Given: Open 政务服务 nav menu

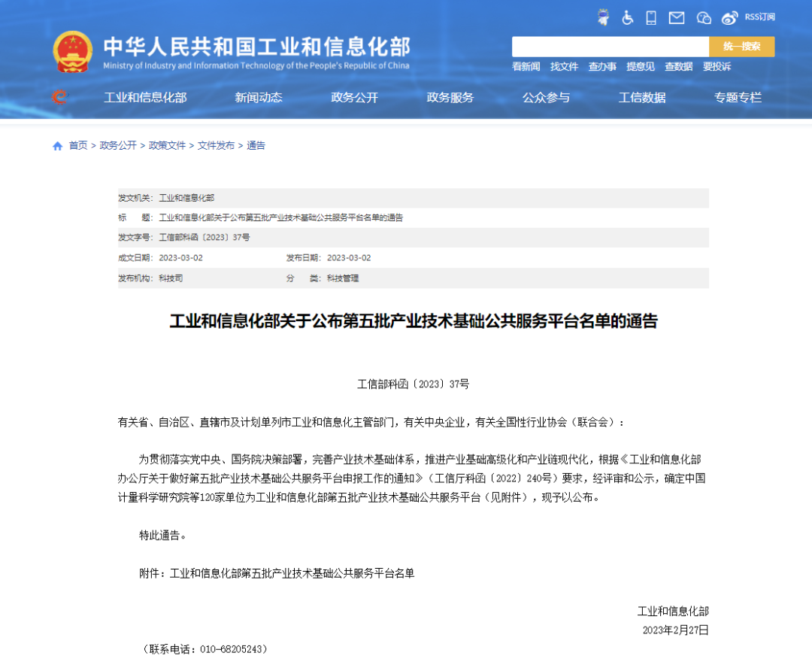Looking at the screenshot, I should click(450, 98).
